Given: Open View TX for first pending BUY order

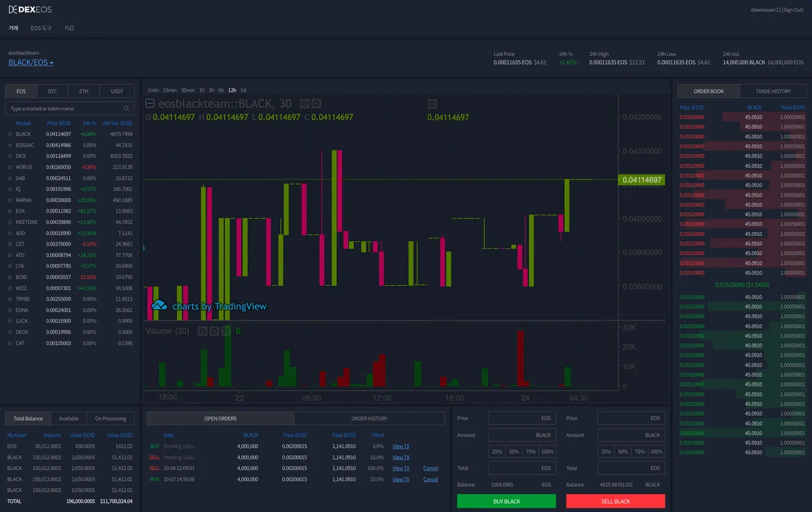Looking at the screenshot, I should click(401, 446).
